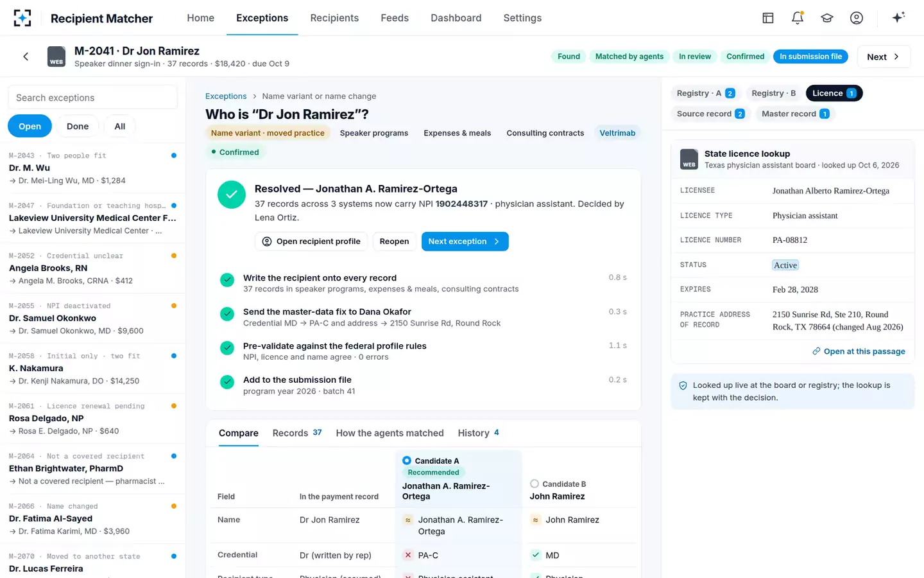Click the shield icon in lookup note
Screen dimensions: 924x578
point(683,386)
